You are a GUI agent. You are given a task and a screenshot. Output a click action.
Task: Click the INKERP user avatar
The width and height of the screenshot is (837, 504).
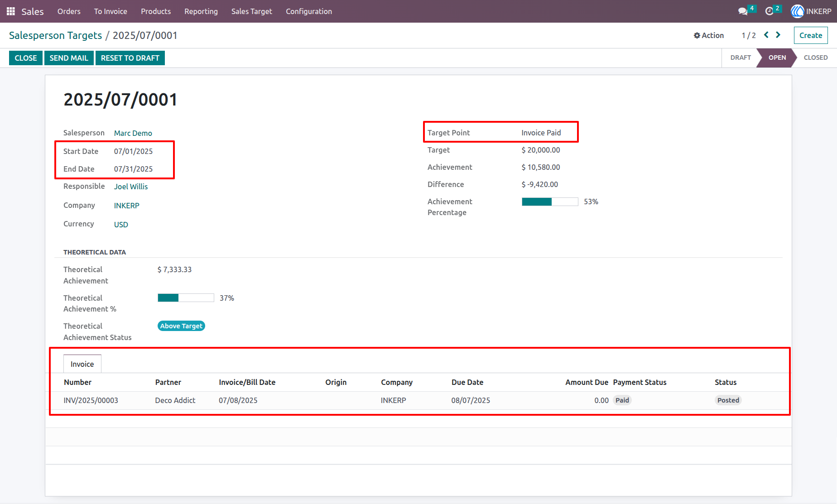pyautogui.click(x=797, y=11)
